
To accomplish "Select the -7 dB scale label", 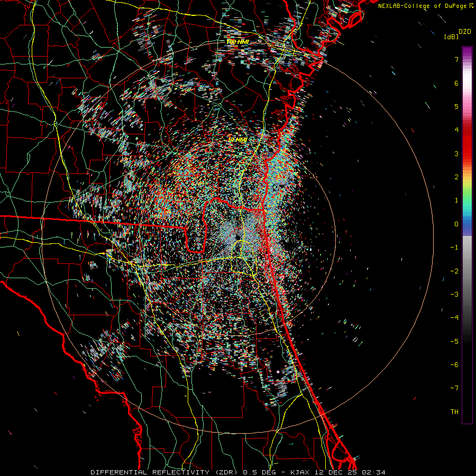I will click(x=454, y=388).
